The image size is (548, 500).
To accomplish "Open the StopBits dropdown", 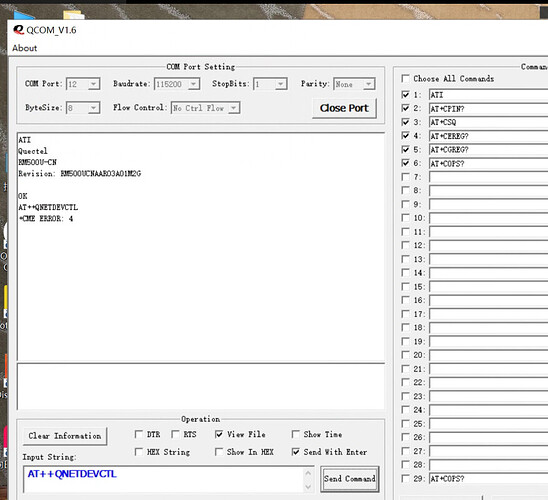I will (280, 84).
